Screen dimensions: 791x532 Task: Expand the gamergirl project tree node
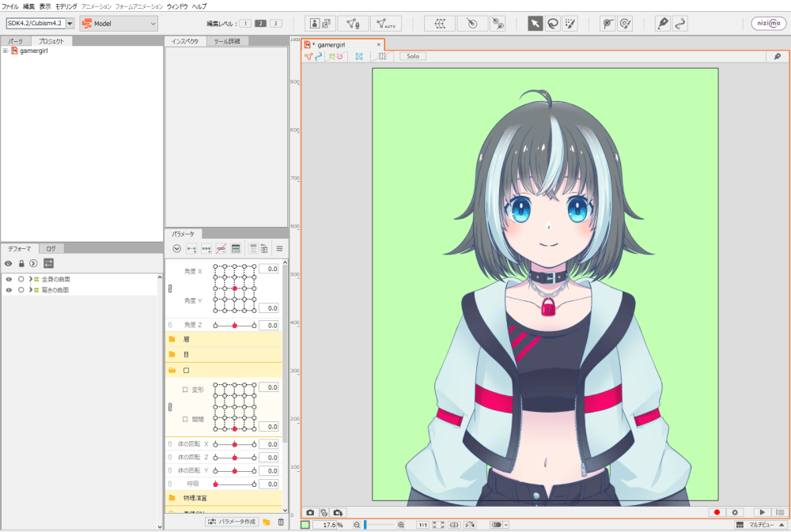[5, 51]
